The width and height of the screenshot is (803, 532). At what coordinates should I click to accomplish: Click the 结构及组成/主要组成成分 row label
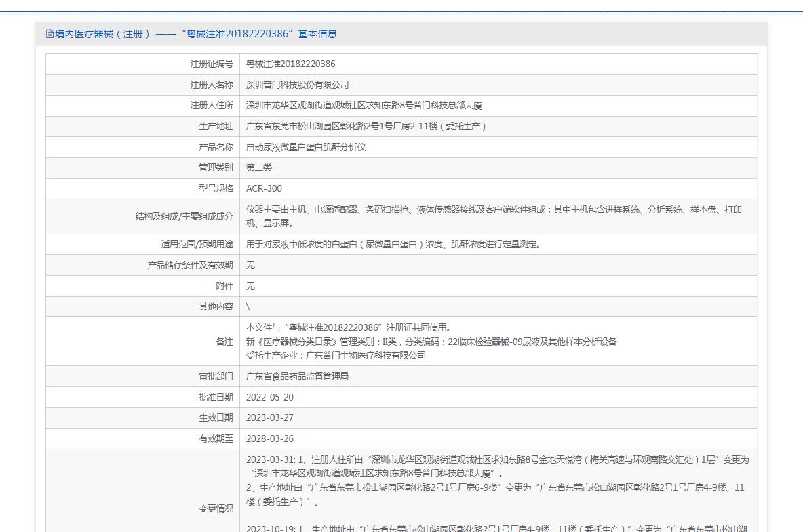pos(184,216)
